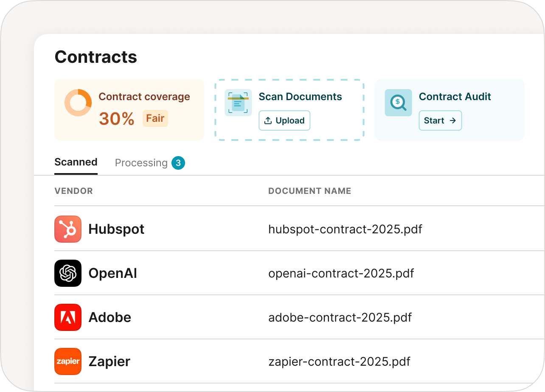Click the Contract Audit magnifying glass icon
This screenshot has height=392, width=545.
pos(398,102)
